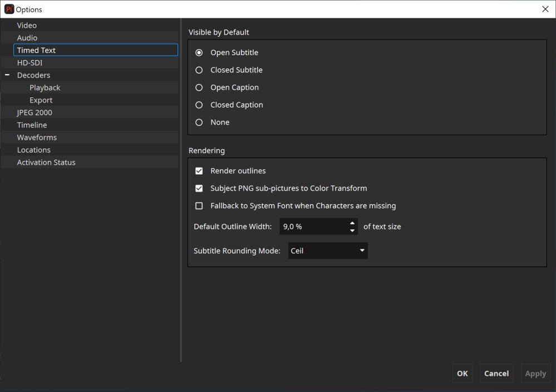Screen dimensions: 556x392
Task: Click into the Default Outline Width field
Action: [312, 227]
